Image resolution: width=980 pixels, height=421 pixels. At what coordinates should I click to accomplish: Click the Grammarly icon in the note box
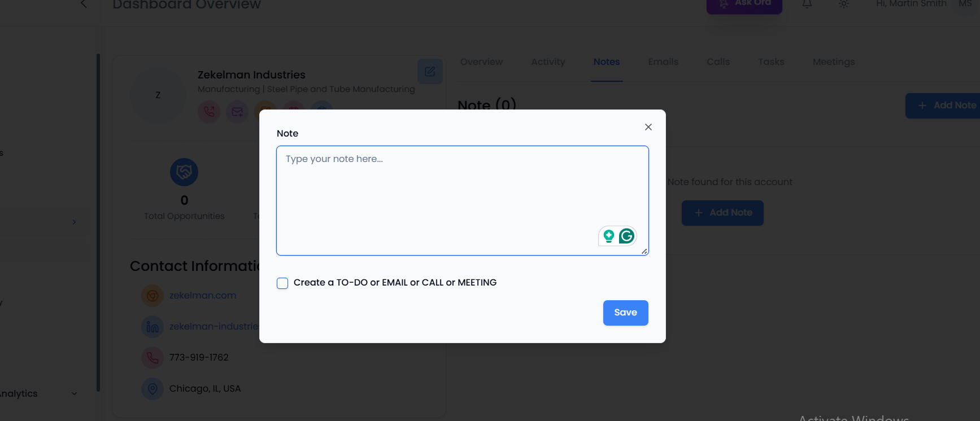(626, 236)
